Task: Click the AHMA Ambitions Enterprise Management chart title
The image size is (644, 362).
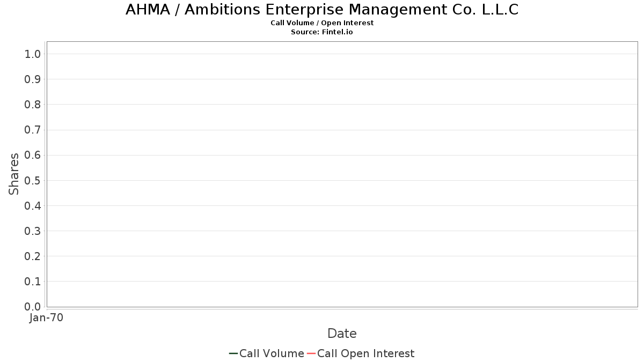Action: tap(322, 10)
